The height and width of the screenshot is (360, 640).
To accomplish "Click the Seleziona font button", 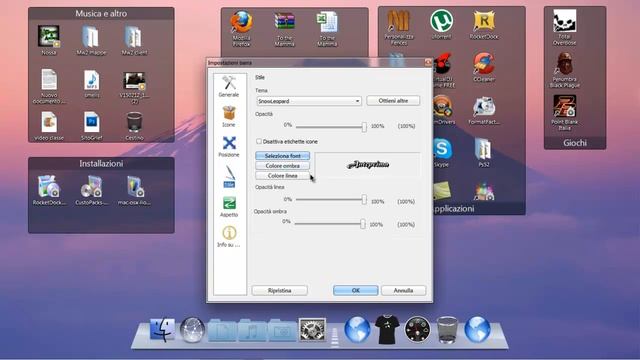I will coord(282,156).
